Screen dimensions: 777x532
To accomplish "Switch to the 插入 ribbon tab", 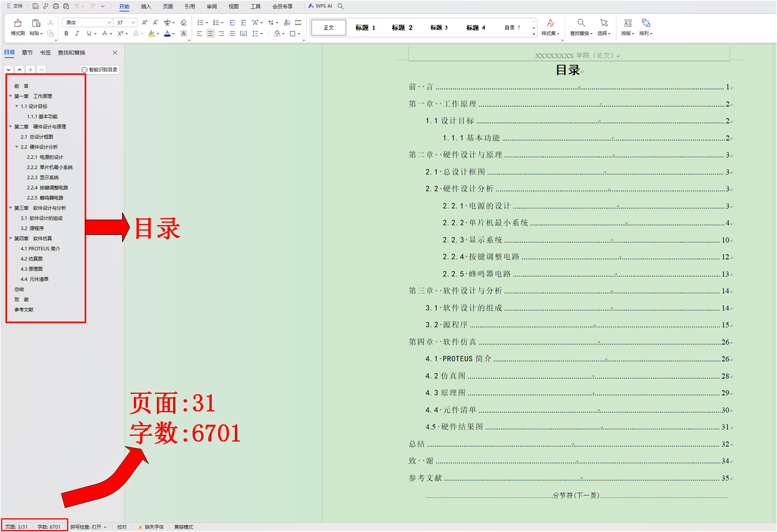I will [145, 6].
